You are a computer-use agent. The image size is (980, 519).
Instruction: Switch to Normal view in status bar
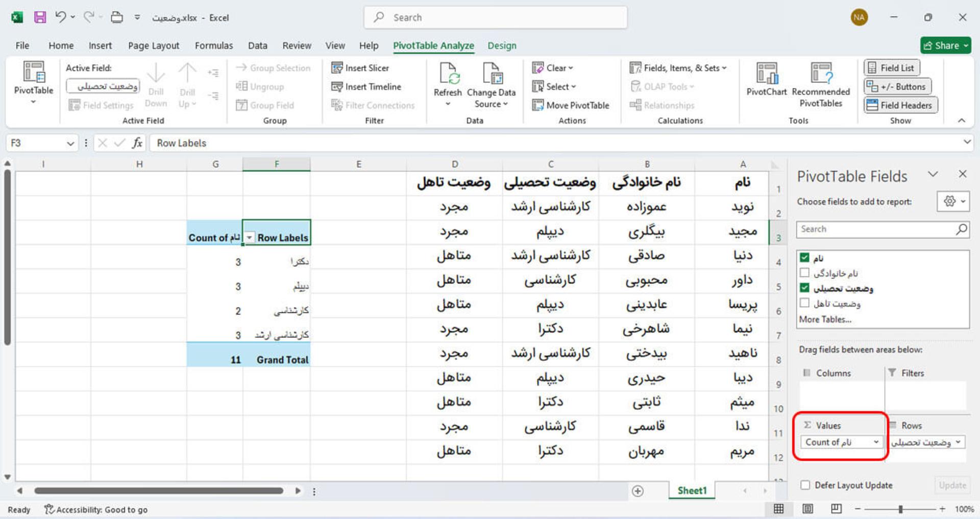coord(779,509)
